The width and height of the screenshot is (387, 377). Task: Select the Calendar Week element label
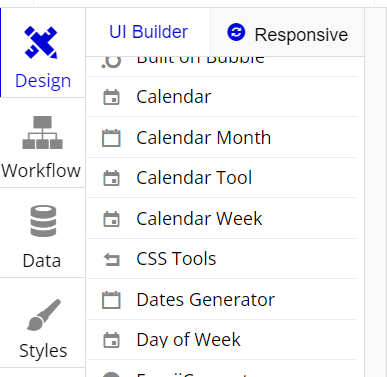pyautogui.click(x=199, y=219)
